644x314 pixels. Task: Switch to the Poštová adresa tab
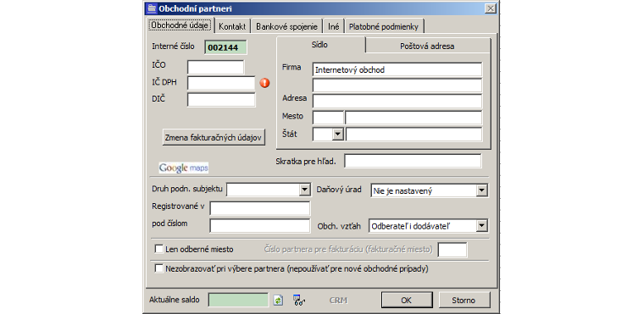click(427, 46)
